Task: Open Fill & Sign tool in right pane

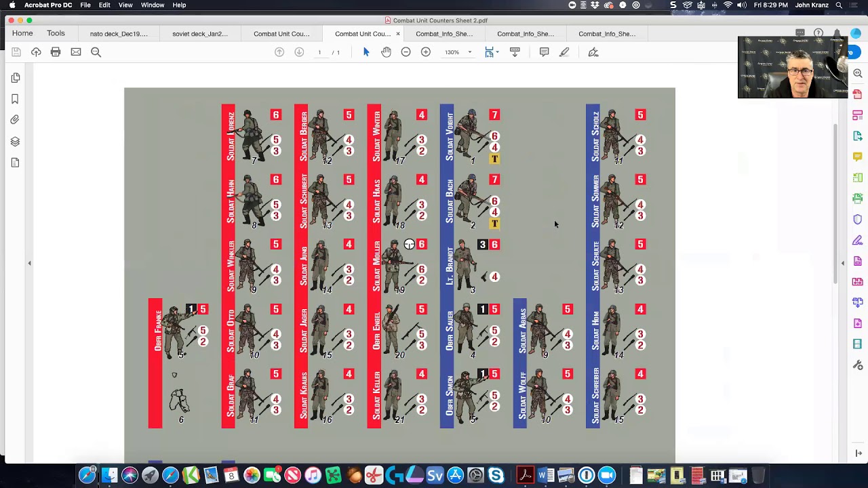Action: point(858,240)
